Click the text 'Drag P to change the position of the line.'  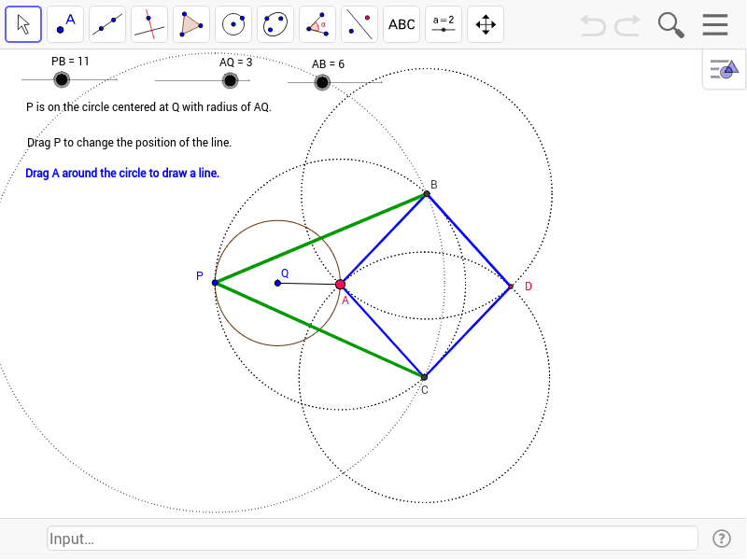(x=129, y=143)
